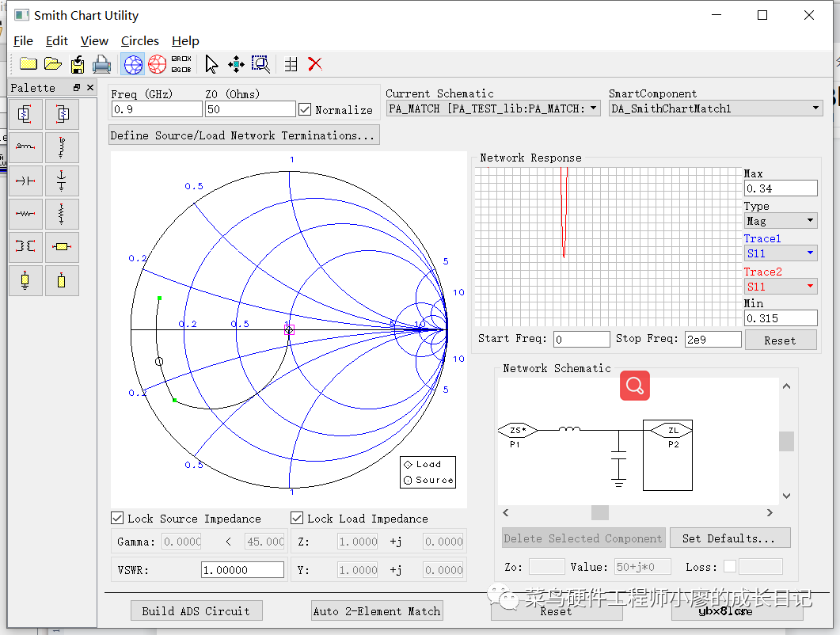Toggle Lock Load Impedance checkbox
Viewport: 840px width, 635px height.
297,519
